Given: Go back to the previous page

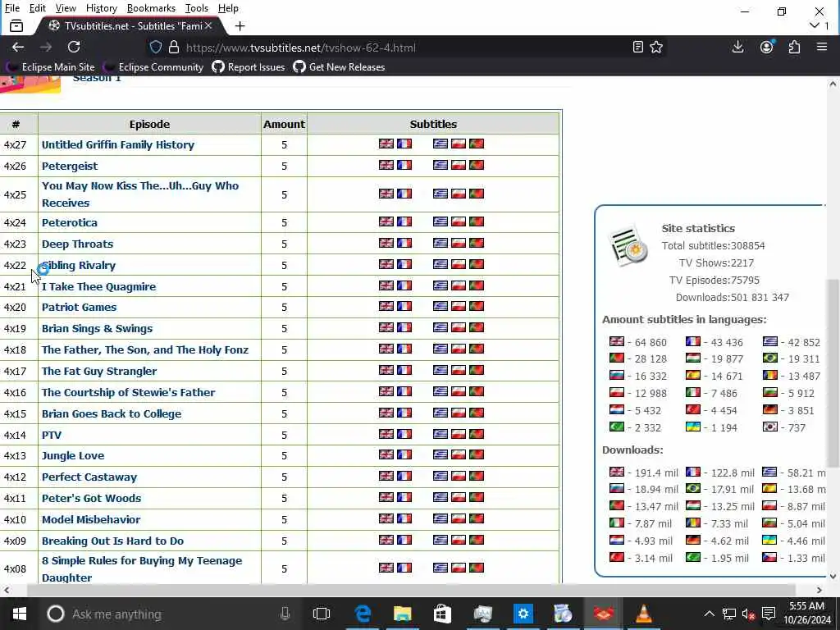Looking at the screenshot, I should pyautogui.click(x=18, y=47).
